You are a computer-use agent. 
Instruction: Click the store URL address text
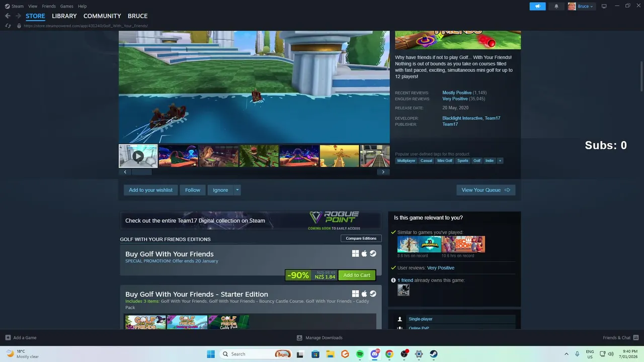pyautogui.click(x=86, y=26)
